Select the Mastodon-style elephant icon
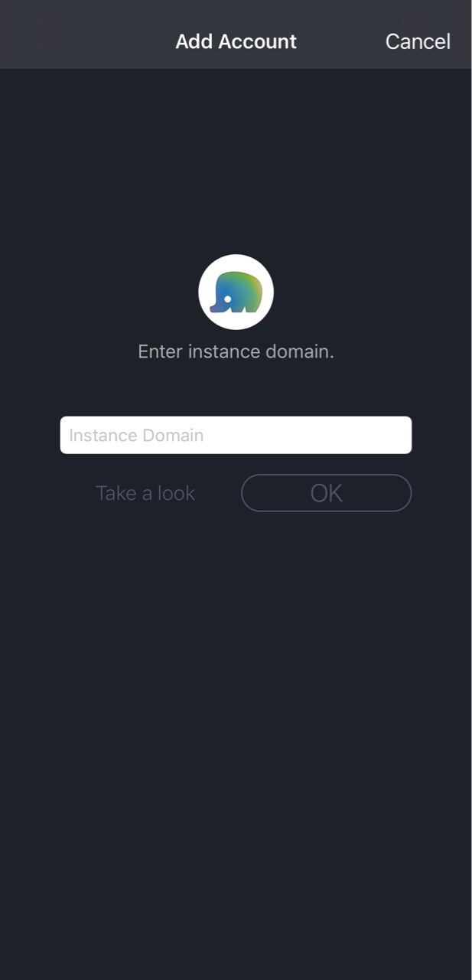Image resolution: width=472 pixels, height=980 pixels. pyautogui.click(x=236, y=292)
